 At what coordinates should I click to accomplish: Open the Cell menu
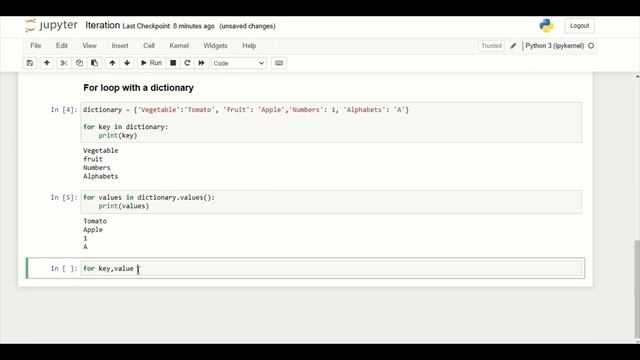(149, 46)
